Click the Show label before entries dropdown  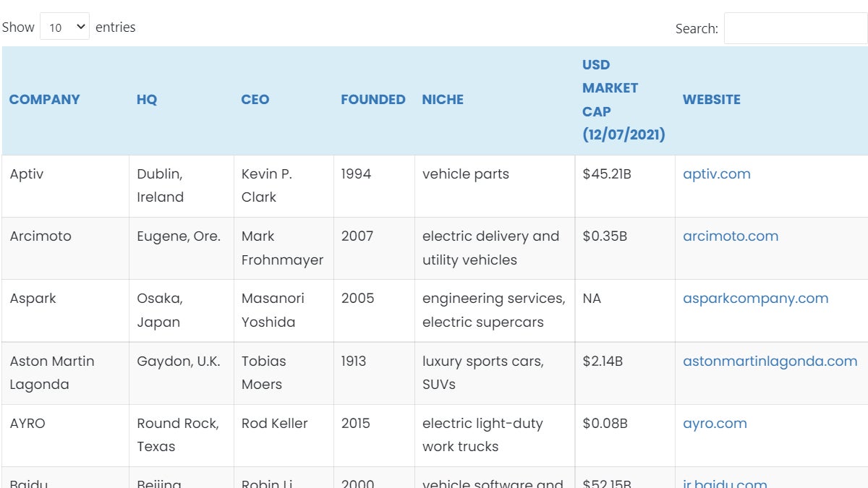click(18, 27)
